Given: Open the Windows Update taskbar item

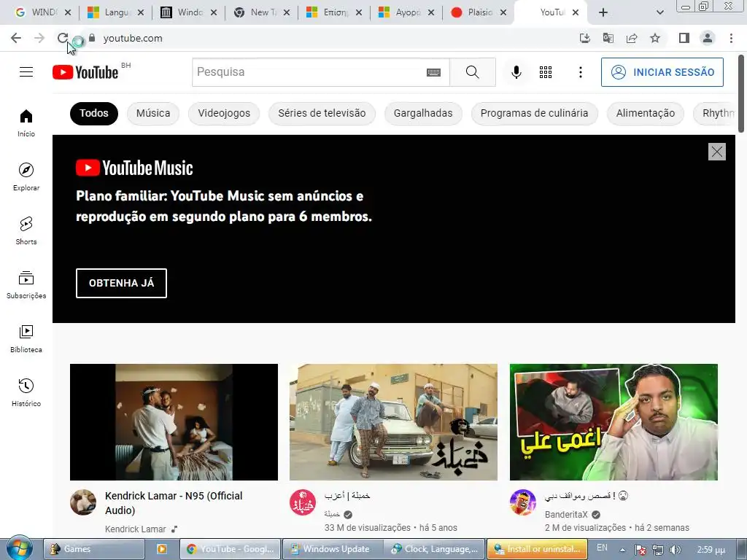Looking at the screenshot, I should click(333, 549).
